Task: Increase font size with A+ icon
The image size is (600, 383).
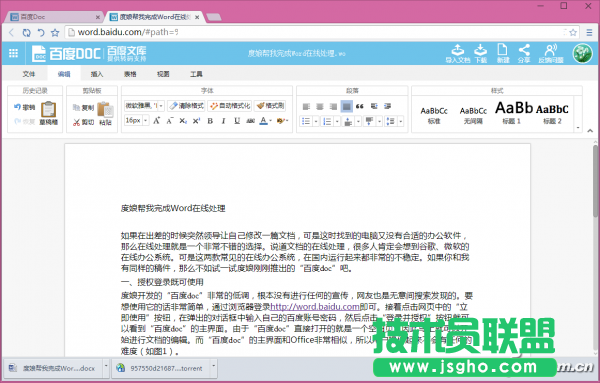Action: coord(156,121)
